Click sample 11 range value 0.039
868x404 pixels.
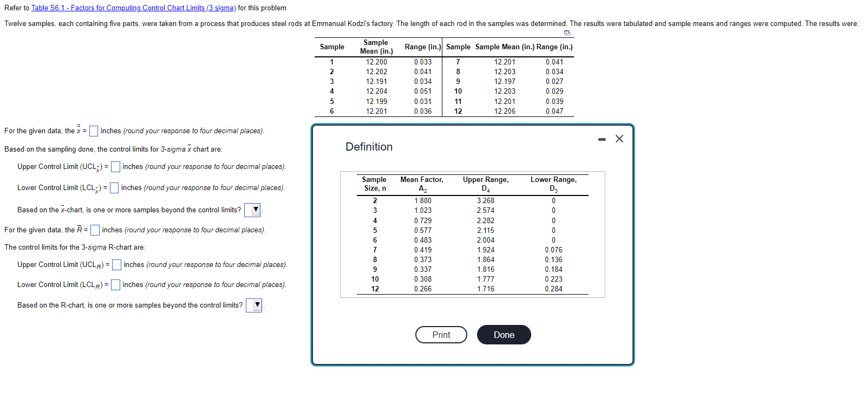(x=554, y=101)
